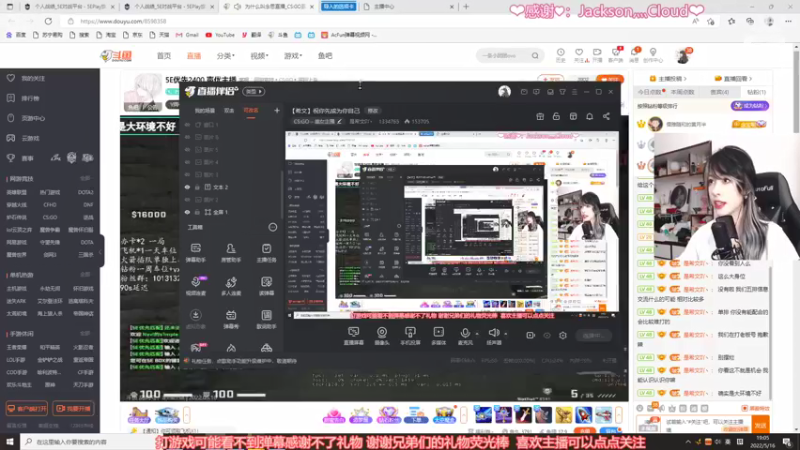Open 视频连麦 tool icon

pos(195,286)
